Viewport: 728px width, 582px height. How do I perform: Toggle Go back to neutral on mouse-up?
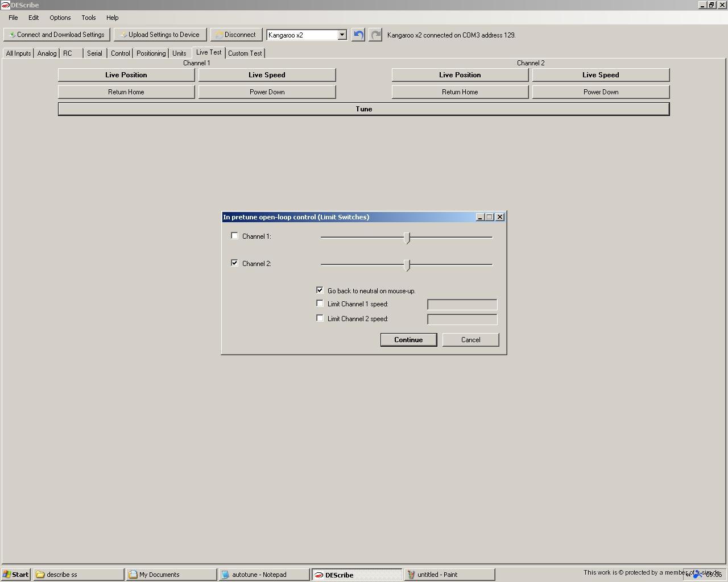320,290
